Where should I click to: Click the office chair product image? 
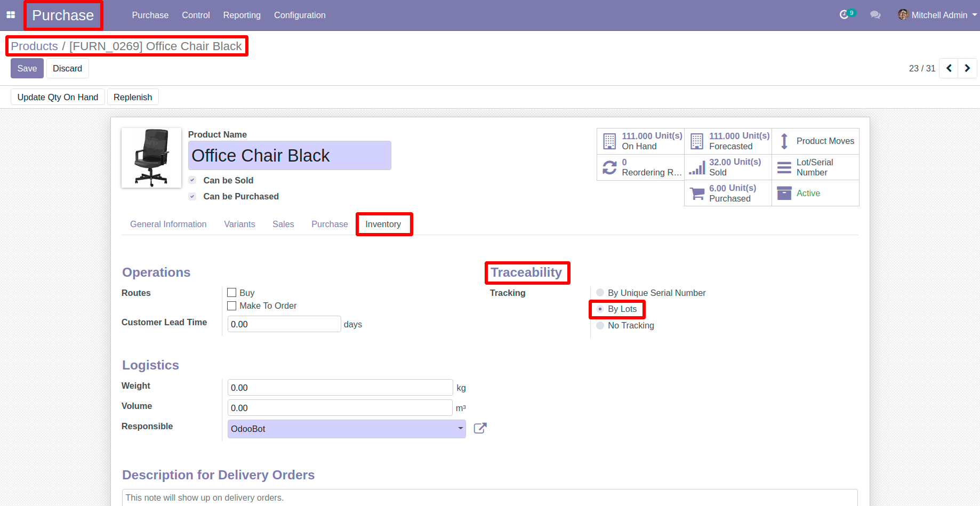click(151, 158)
